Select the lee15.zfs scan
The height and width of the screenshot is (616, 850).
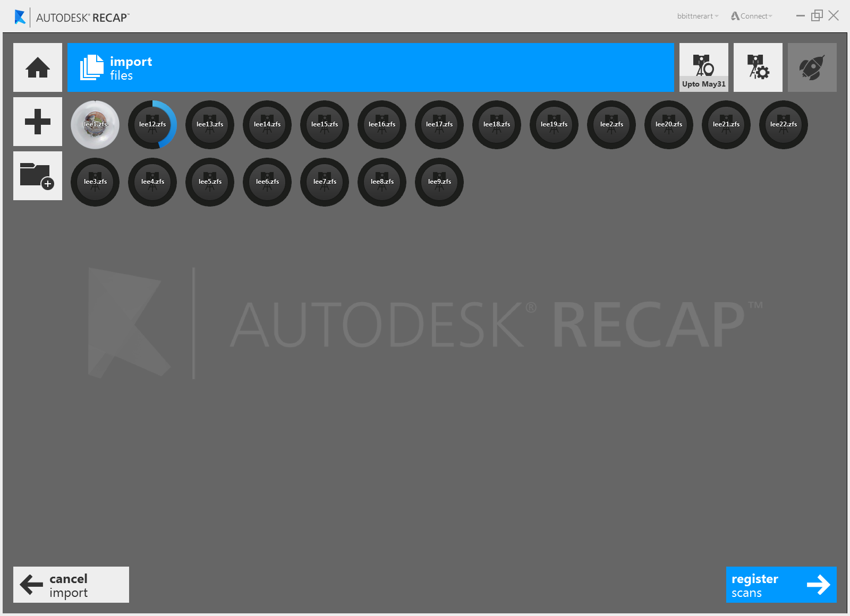click(x=325, y=125)
